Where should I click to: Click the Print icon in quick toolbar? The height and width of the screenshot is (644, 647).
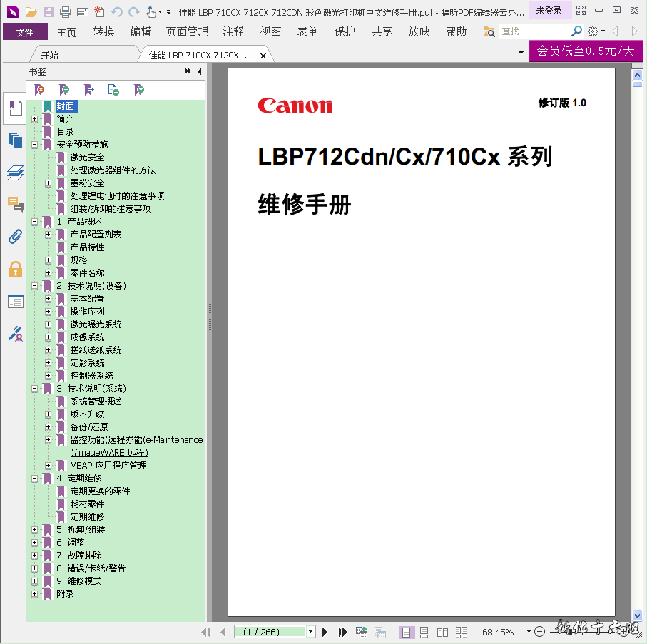[x=66, y=11]
